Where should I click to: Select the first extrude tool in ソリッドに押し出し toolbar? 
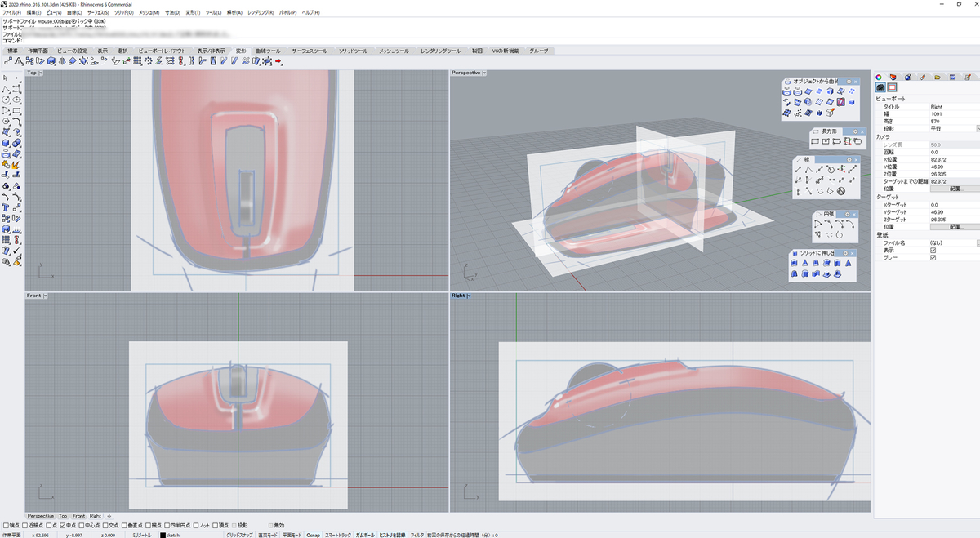(795, 263)
